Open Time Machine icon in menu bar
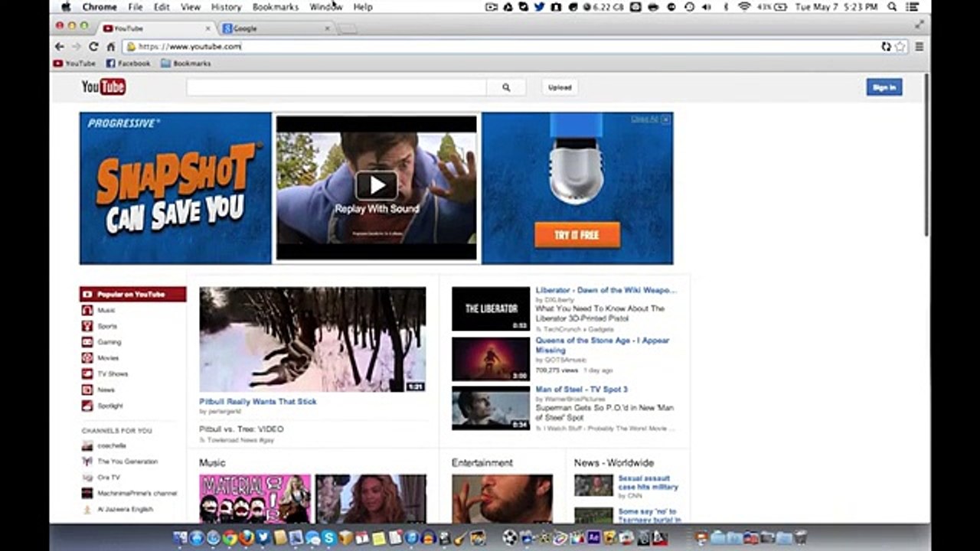 tap(689, 7)
